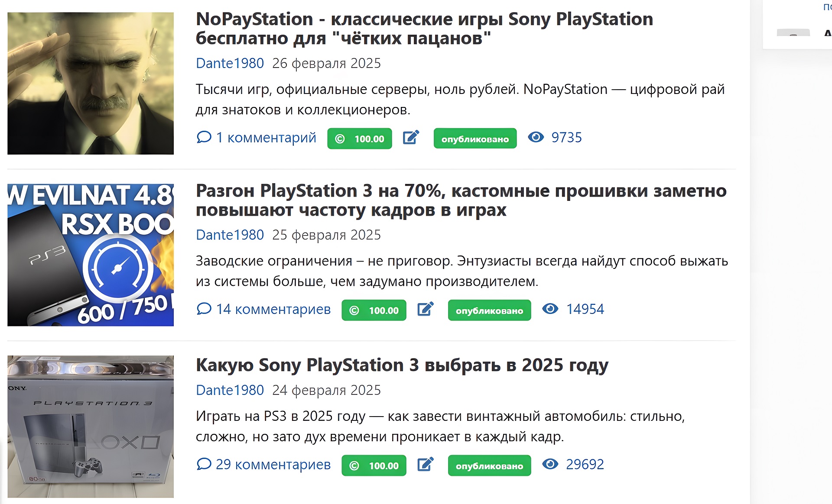Click 'опубликовано' status on PS3 2025 article
This screenshot has width=832, height=504.
click(x=489, y=465)
